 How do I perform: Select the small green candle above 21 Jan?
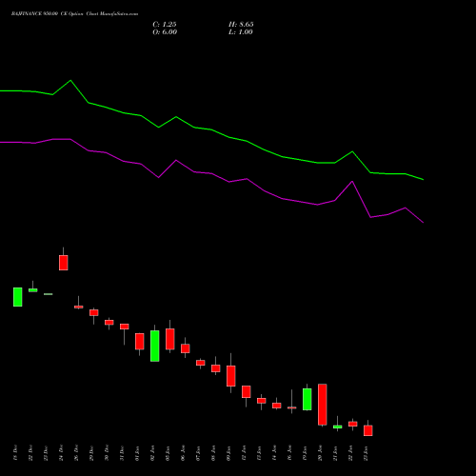pyautogui.click(x=338, y=426)
